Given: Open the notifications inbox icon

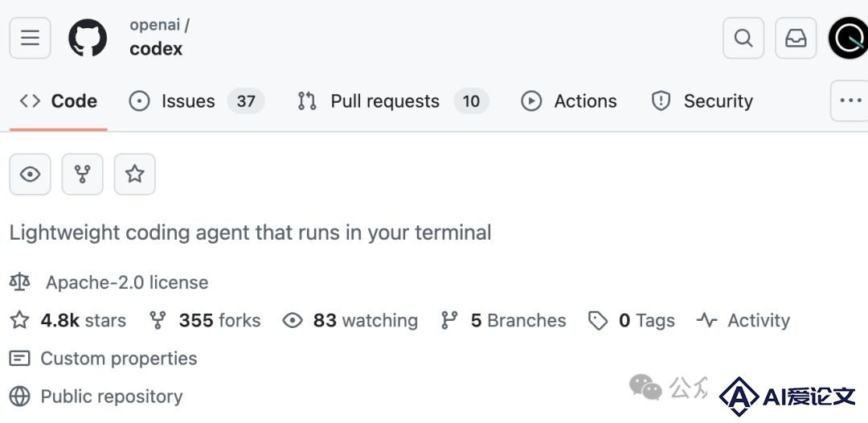Looking at the screenshot, I should [796, 39].
